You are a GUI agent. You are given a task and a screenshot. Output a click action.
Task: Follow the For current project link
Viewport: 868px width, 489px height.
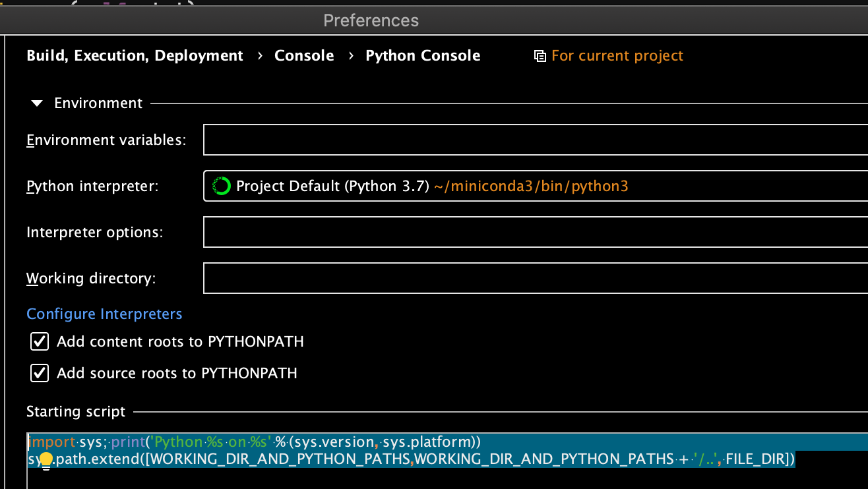click(617, 55)
